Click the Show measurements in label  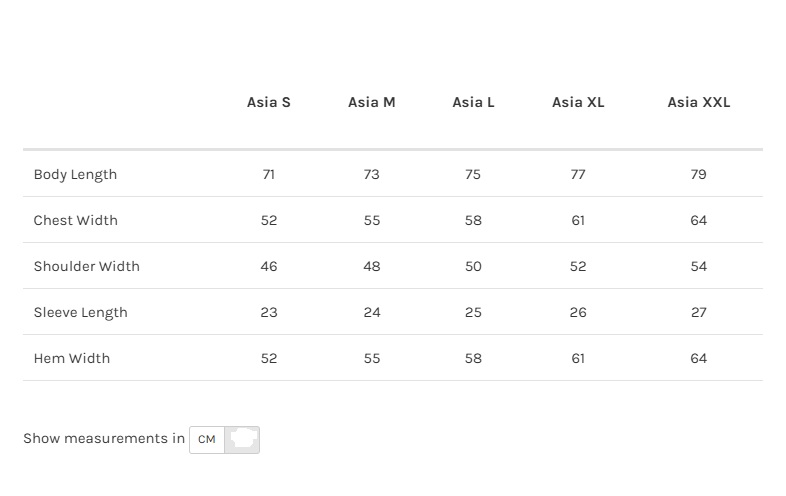pos(103,438)
